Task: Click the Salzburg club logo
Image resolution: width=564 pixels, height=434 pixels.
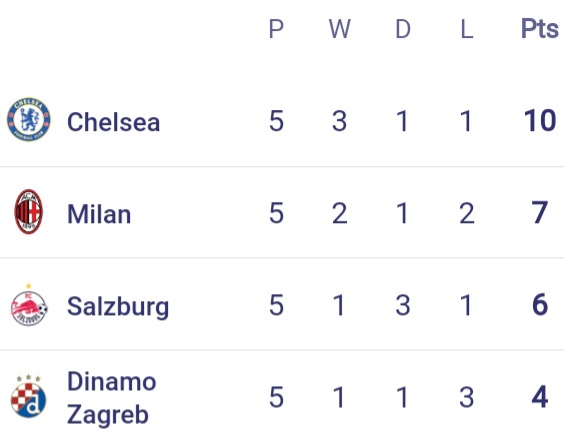Action: click(29, 305)
